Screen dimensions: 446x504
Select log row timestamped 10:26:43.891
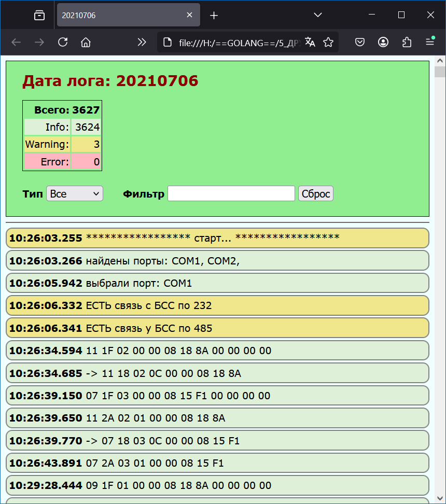click(x=218, y=463)
